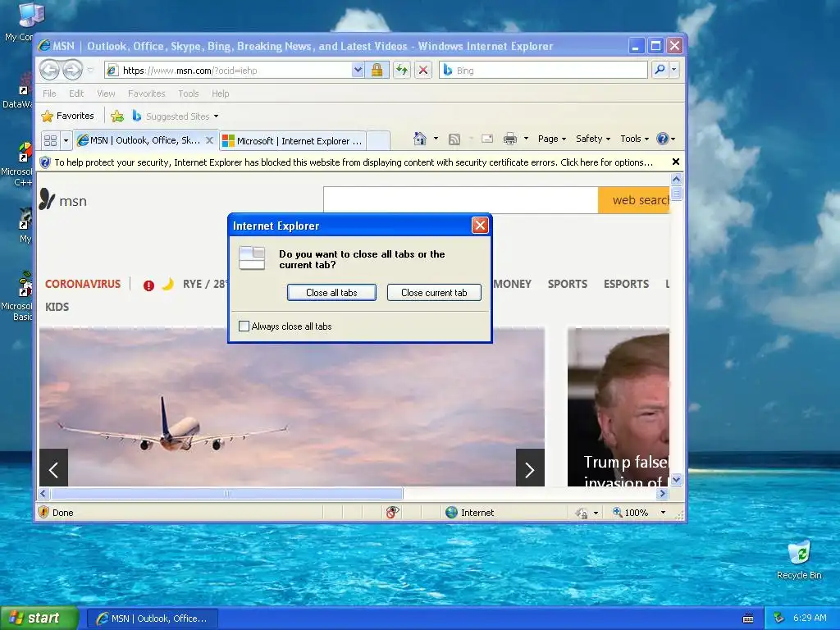Click the small New Tab button
This screenshot has width=840, height=630.
[378, 141]
